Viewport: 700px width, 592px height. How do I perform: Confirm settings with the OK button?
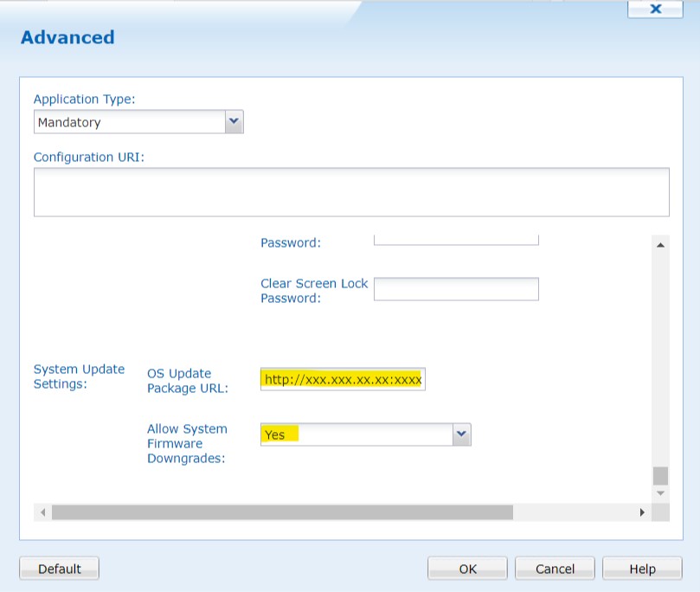tap(467, 569)
